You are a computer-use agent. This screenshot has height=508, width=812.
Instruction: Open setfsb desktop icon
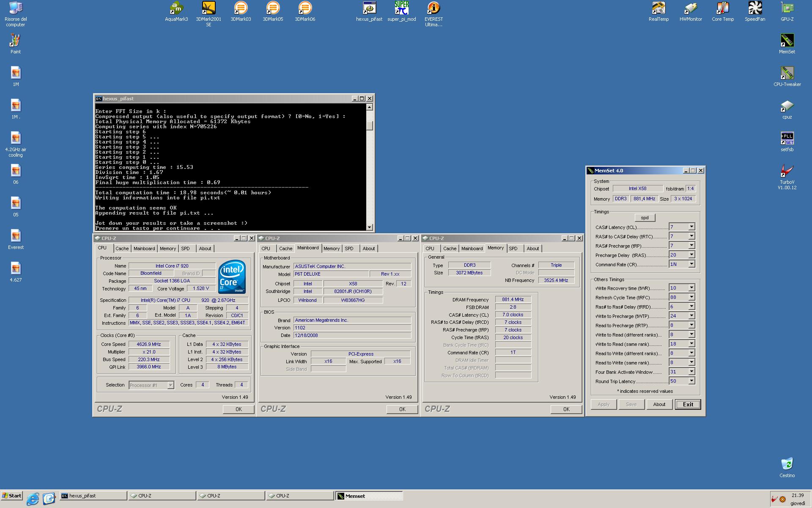pos(787,141)
